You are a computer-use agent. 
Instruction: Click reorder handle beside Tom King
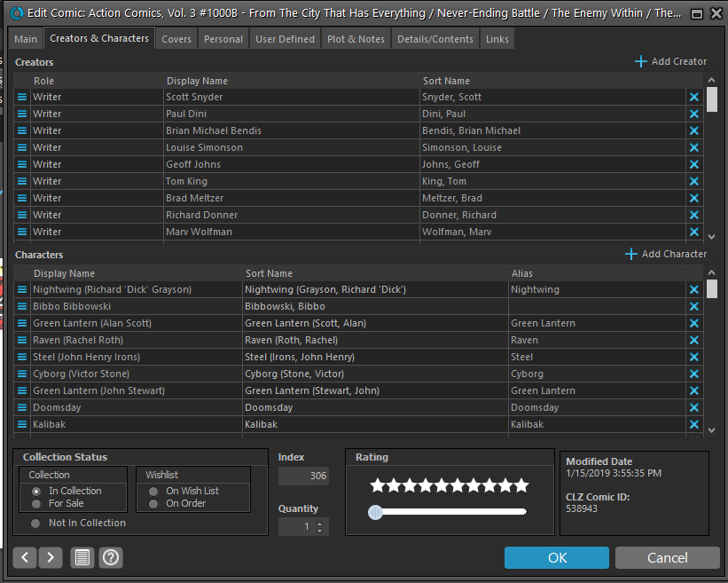pyautogui.click(x=22, y=181)
